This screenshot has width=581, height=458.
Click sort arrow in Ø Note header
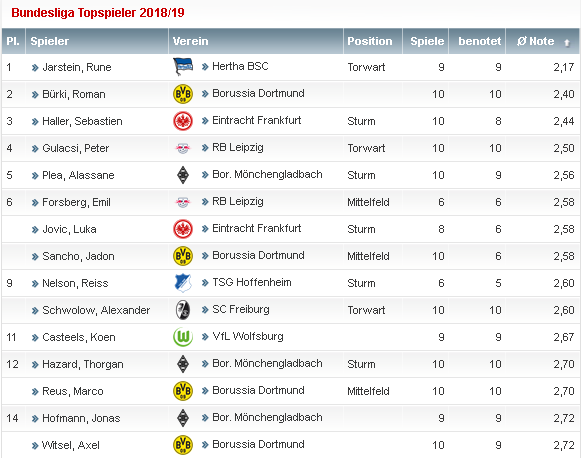coord(567,42)
